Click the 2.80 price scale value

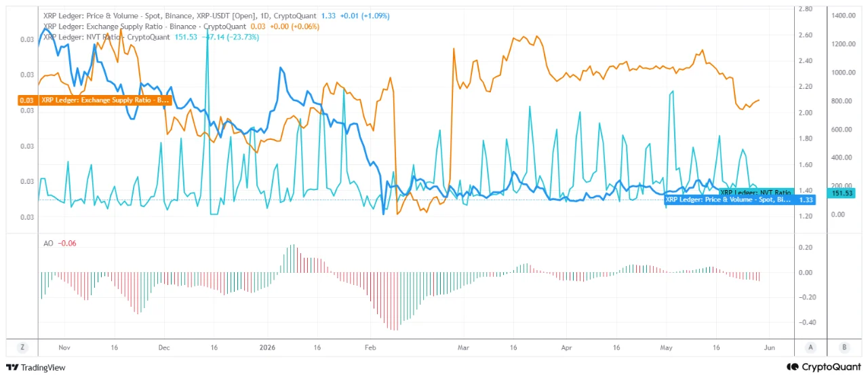point(805,9)
